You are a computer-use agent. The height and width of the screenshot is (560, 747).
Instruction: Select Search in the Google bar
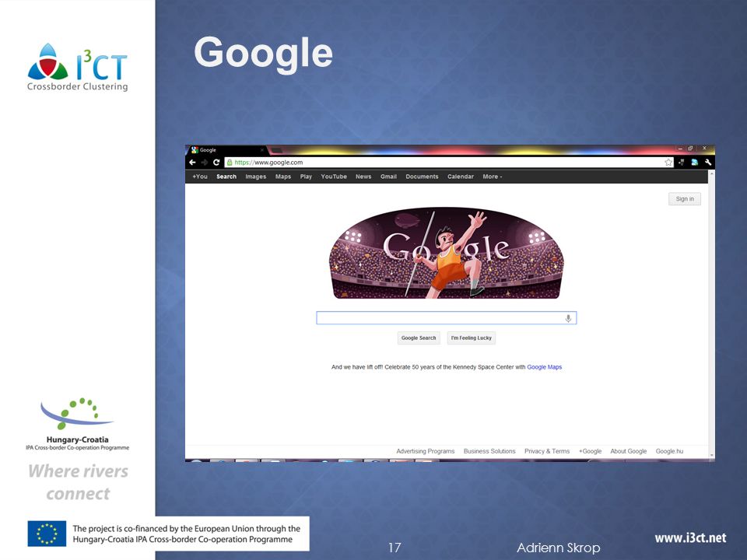(x=226, y=177)
